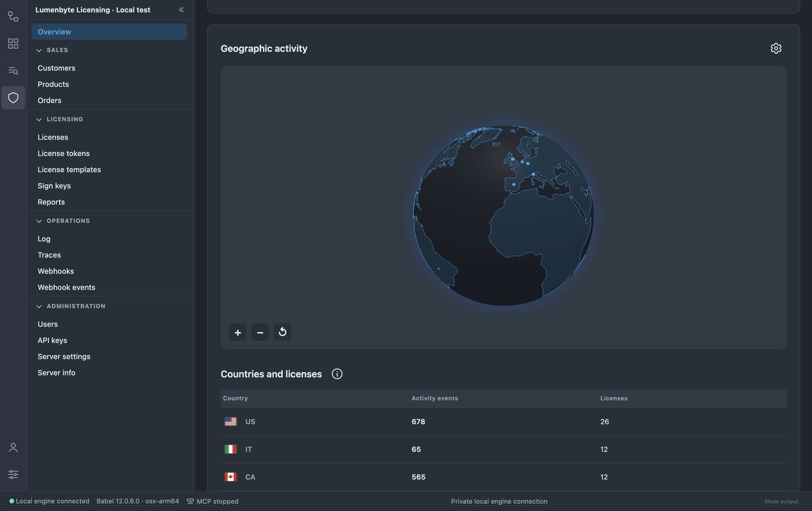This screenshot has height=511, width=812.
Task: Collapse the ADMINISTRATION section
Action: pos(39,306)
